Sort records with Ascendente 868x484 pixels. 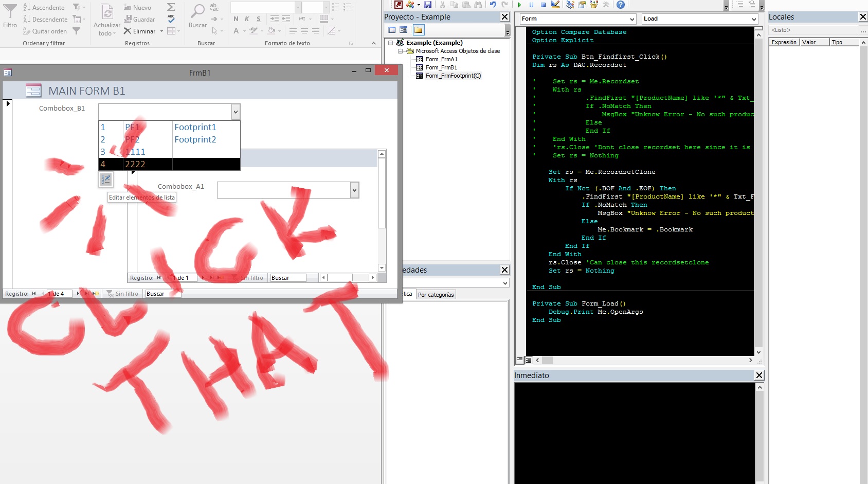coord(44,7)
